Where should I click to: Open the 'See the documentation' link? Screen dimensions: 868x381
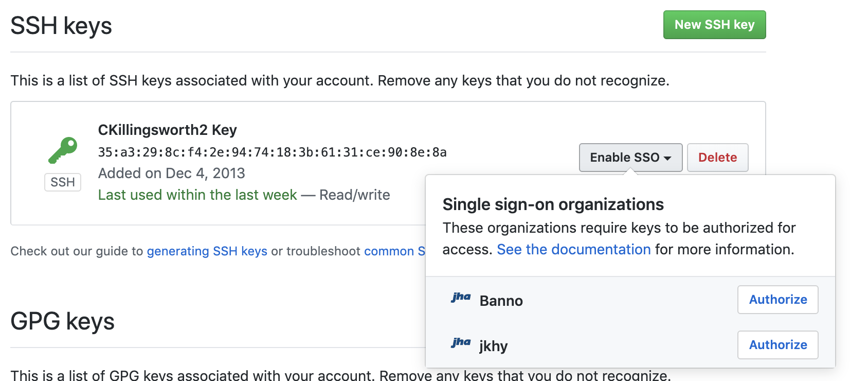coord(573,250)
